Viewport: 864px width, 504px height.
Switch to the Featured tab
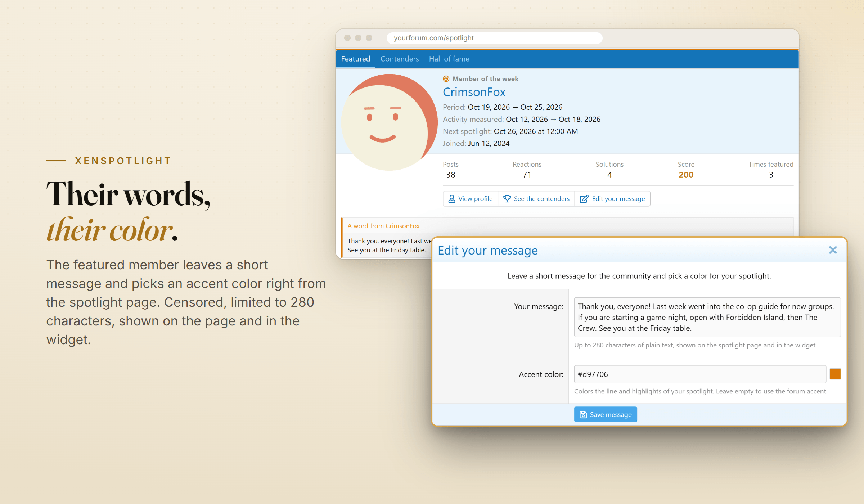click(355, 59)
